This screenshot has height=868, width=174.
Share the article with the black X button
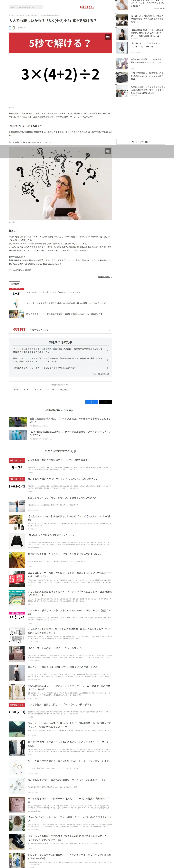coord(105,402)
